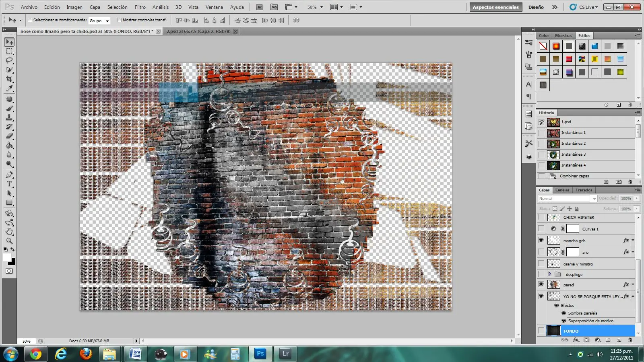Switch to the Muestras tab
The image size is (644, 362).
point(563,35)
